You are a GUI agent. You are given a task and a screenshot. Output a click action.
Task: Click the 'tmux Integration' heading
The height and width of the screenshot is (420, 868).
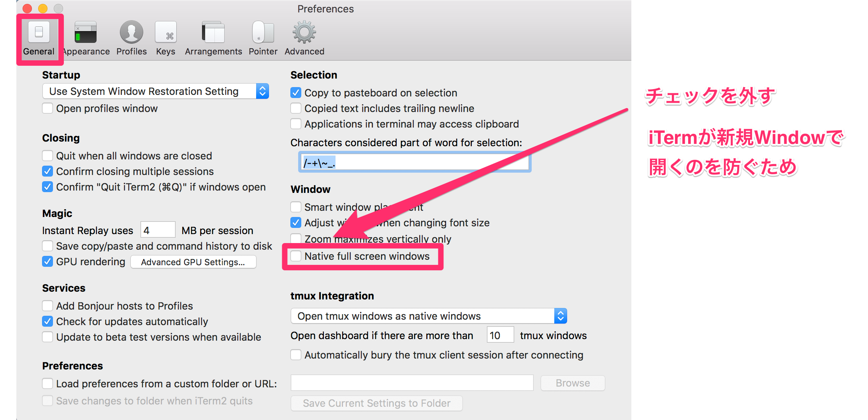click(x=332, y=296)
